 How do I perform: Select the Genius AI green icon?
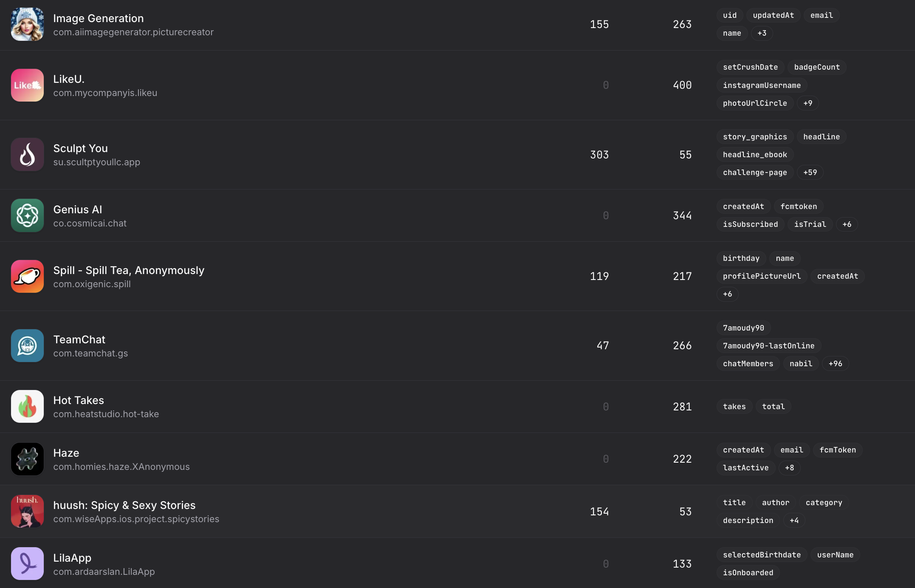point(27,215)
